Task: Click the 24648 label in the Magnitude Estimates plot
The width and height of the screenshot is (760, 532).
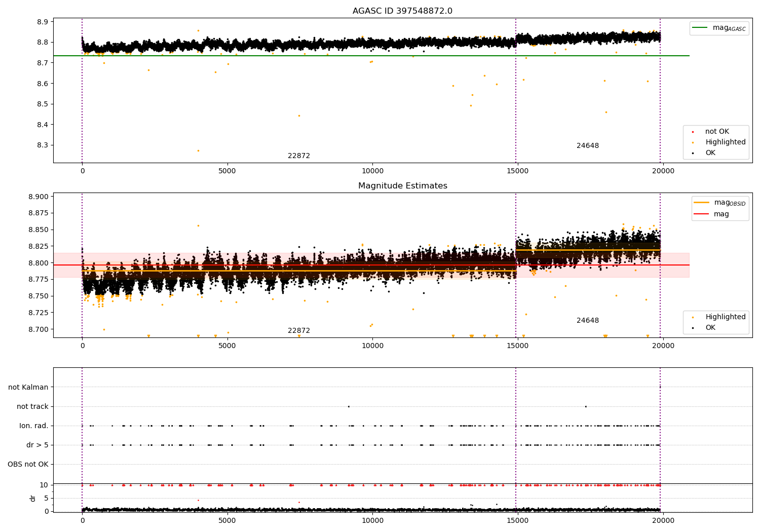Action: click(588, 321)
